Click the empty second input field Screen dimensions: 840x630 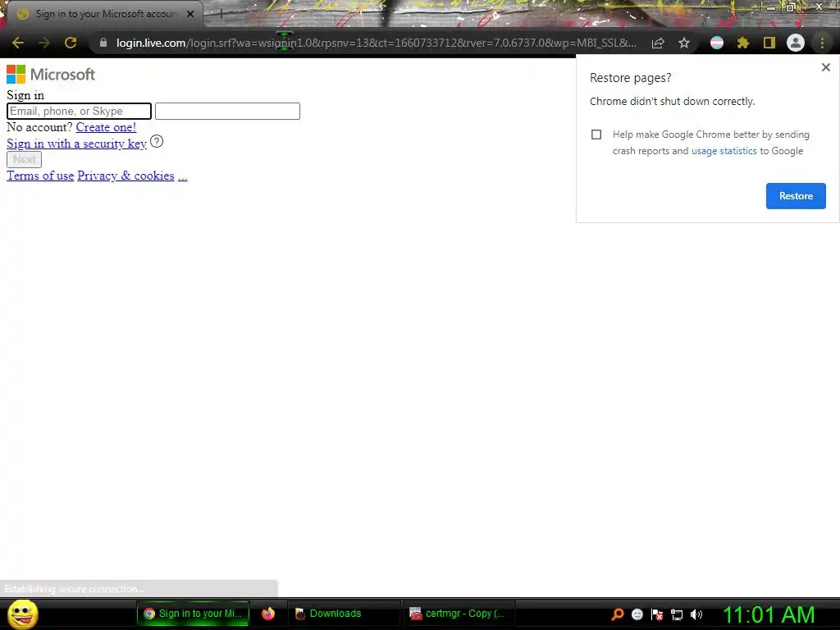click(x=227, y=111)
